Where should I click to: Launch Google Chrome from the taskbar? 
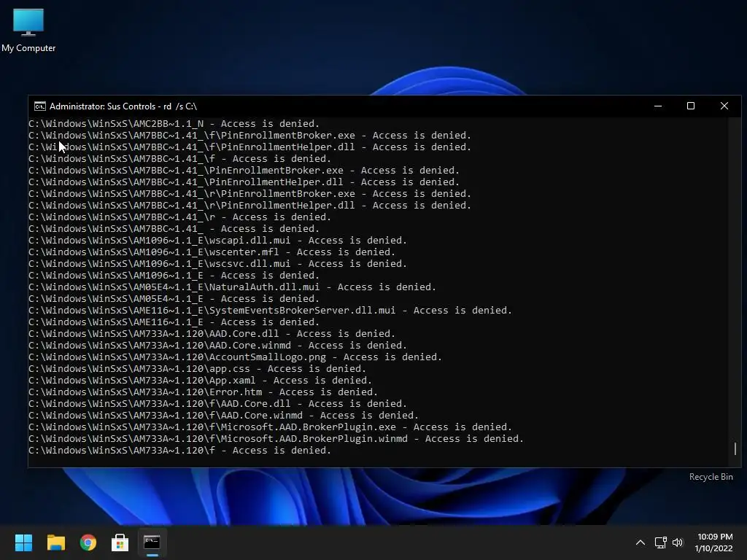pyautogui.click(x=88, y=542)
